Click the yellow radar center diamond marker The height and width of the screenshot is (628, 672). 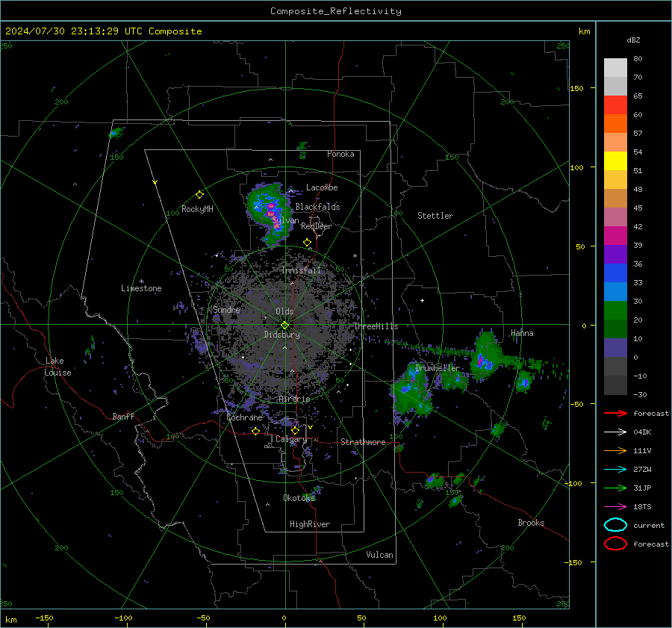point(284,326)
